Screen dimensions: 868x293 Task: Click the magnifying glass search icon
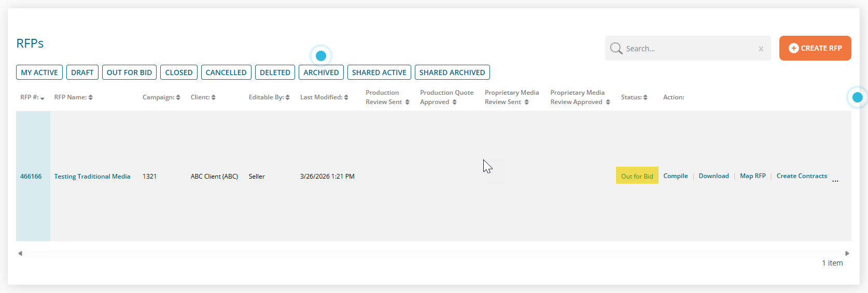click(616, 49)
